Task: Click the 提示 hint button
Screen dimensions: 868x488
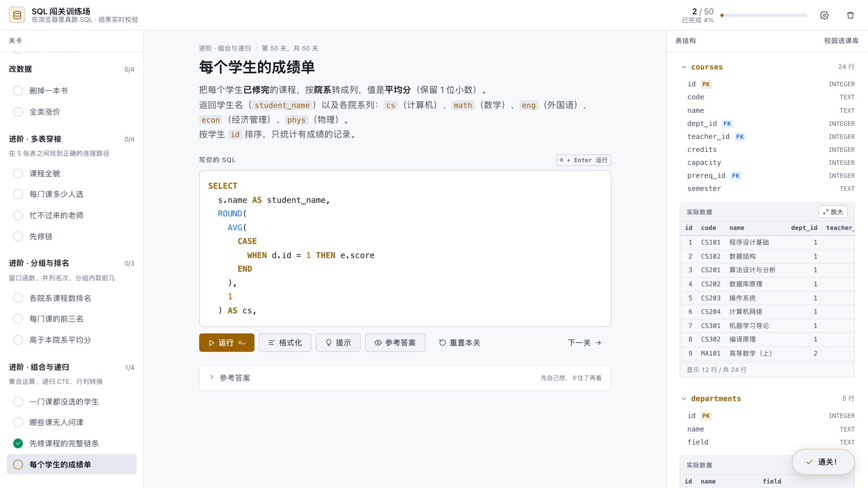Action: click(x=338, y=343)
